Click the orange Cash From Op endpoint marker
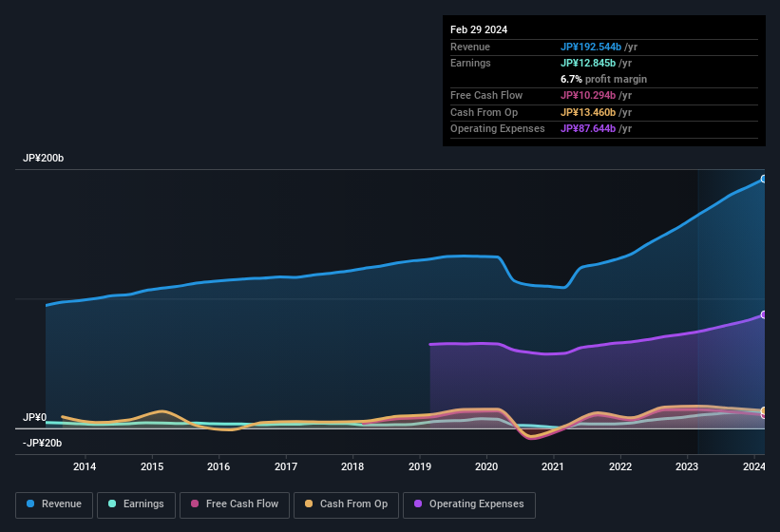Image resolution: width=780 pixels, height=532 pixels. pos(764,410)
